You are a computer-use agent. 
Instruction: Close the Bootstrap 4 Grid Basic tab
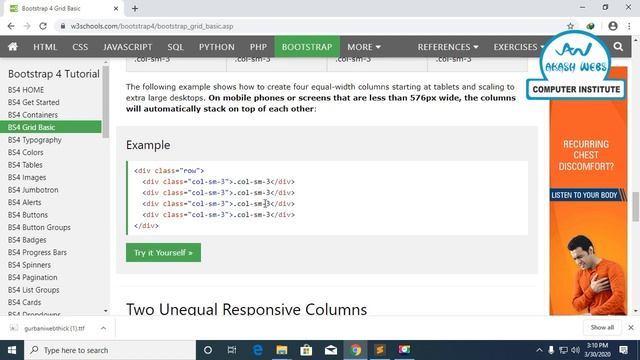116,8
